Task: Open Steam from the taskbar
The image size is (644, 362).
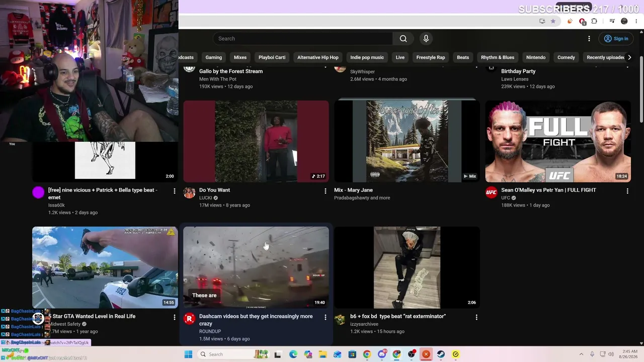Action: click(441, 354)
